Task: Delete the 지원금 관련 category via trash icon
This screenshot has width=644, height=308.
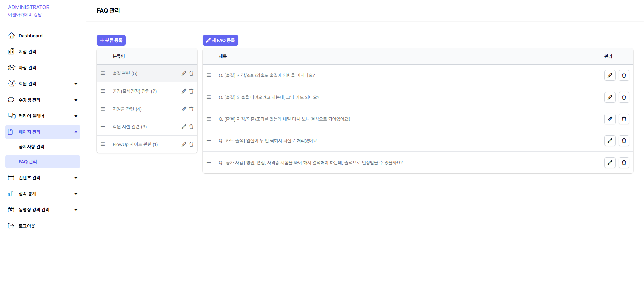Action: tap(191, 109)
